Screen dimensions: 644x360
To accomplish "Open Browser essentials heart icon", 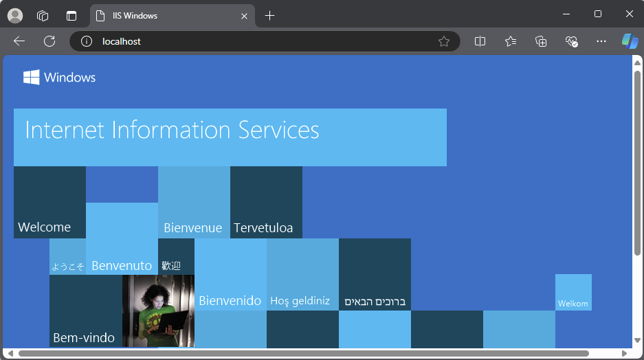I will pos(571,41).
